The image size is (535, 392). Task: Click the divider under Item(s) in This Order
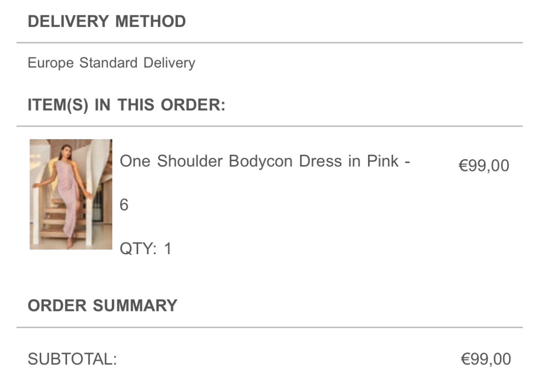[x=269, y=126]
